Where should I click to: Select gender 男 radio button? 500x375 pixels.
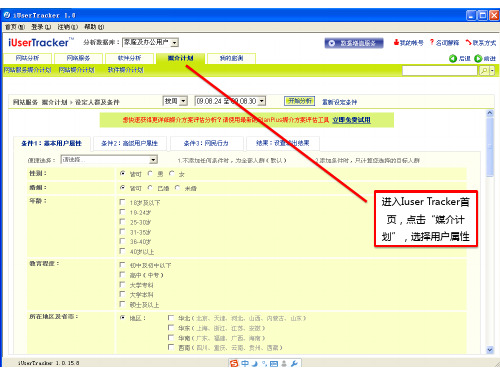tap(150, 173)
